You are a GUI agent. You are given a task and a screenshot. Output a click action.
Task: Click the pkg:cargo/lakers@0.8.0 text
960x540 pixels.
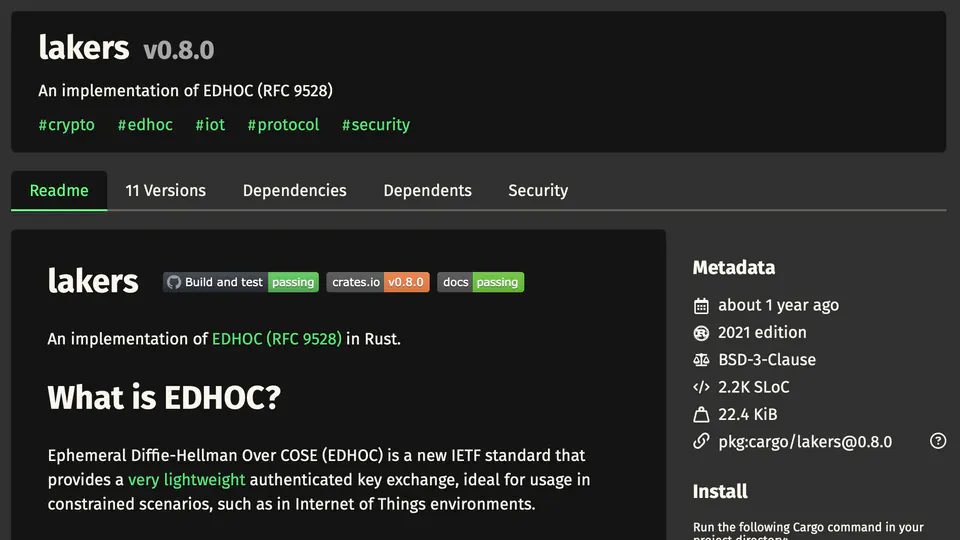tap(805, 442)
